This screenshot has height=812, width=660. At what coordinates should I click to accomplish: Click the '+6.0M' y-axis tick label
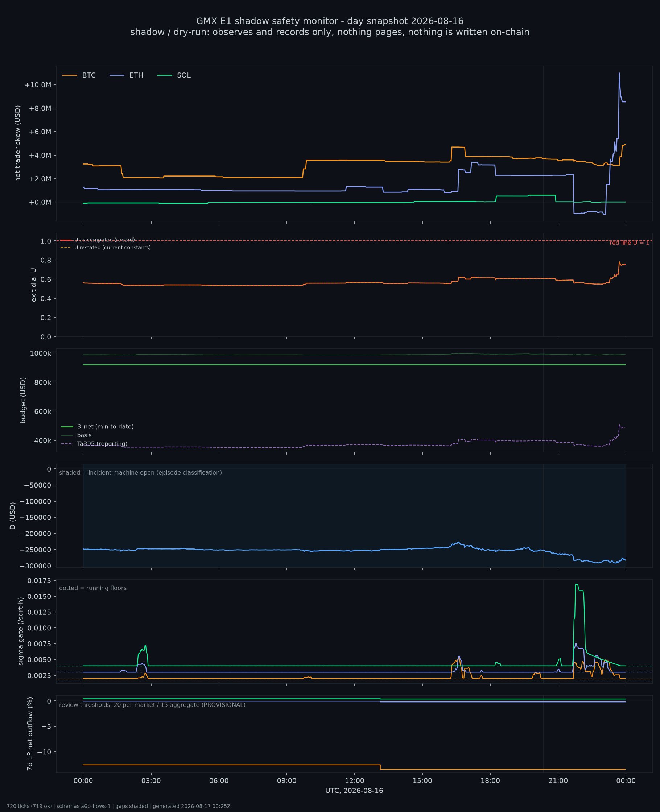click(x=40, y=132)
